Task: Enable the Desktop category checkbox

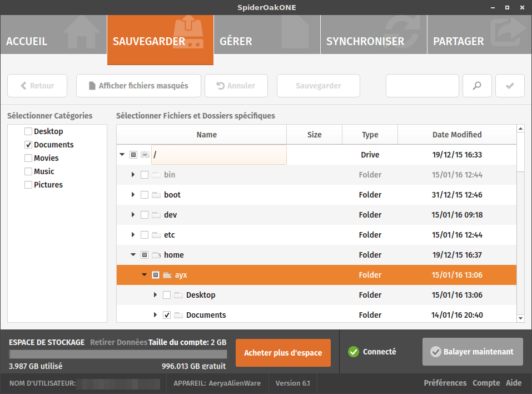Action: [x=28, y=131]
